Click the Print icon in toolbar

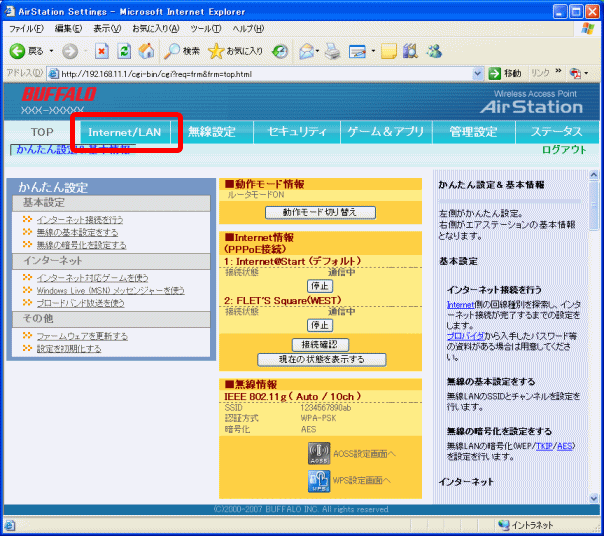(x=335, y=51)
